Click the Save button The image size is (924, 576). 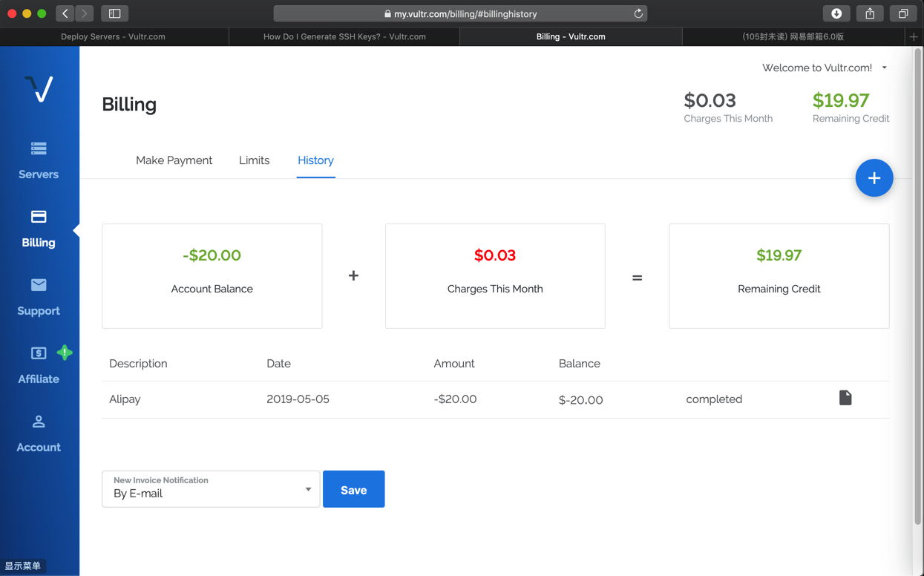pos(353,489)
